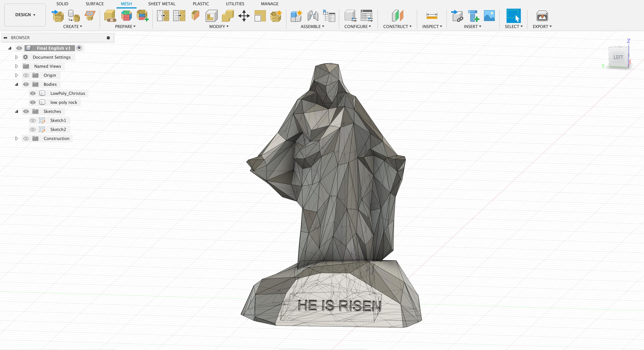Switch to the SOLID tab
This screenshot has height=350, width=644.
62,4
